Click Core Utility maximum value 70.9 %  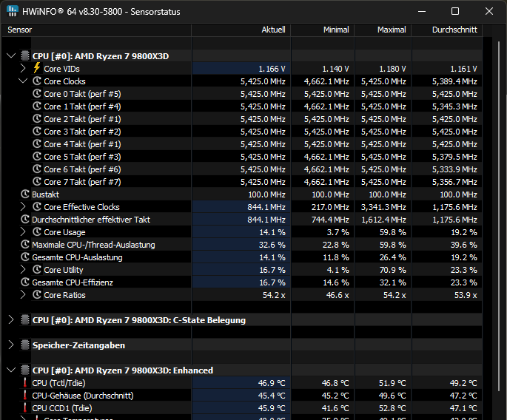pyautogui.click(x=392, y=270)
